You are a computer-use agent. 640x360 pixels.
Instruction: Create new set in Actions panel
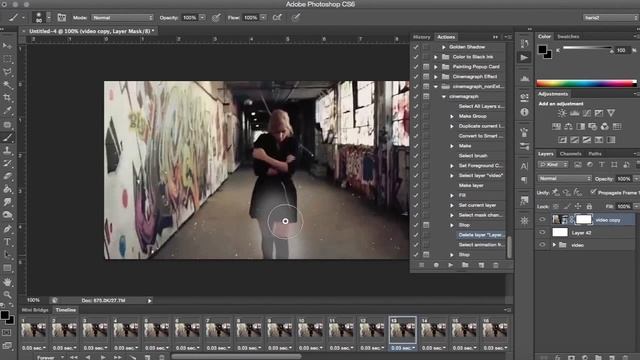coord(465,265)
